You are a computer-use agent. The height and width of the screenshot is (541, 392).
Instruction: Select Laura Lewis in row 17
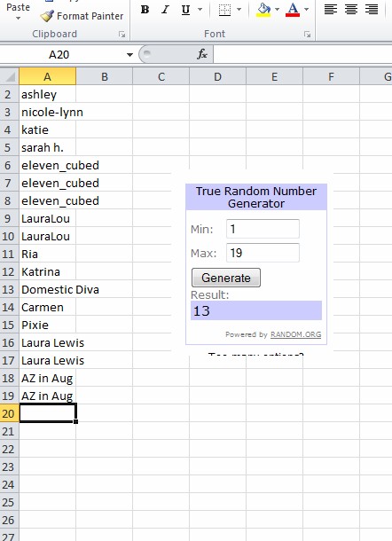coord(47,361)
